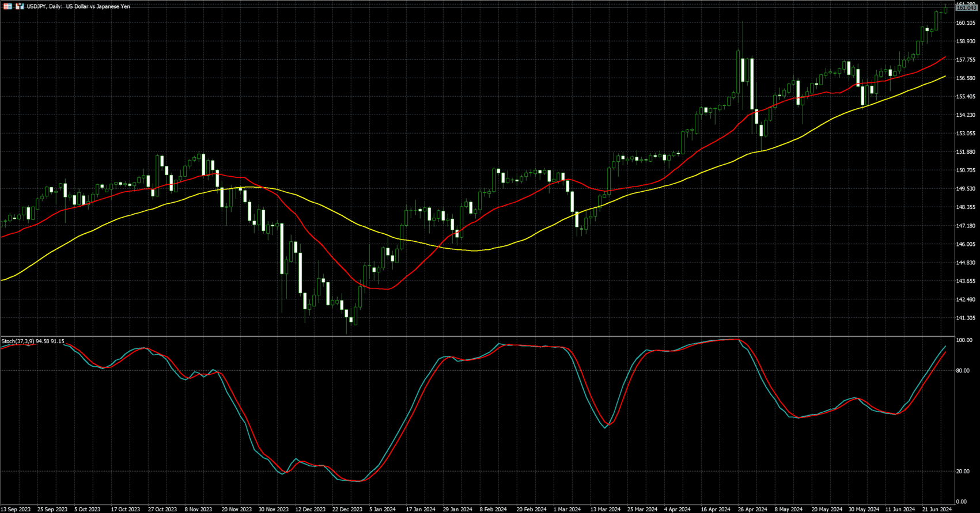Click the 100.00 stochastic scale label
980x513 pixels.
pyautogui.click(x=964, y=340)
